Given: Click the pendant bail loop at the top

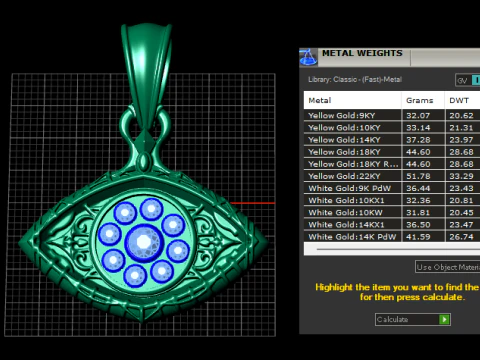Looking at the screenshot, I should pyautogui.click(x=147, y=75).
